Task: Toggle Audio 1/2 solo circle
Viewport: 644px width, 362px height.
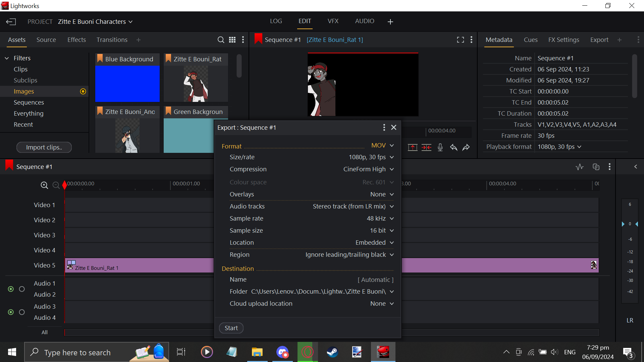Action: pos(22,289)
